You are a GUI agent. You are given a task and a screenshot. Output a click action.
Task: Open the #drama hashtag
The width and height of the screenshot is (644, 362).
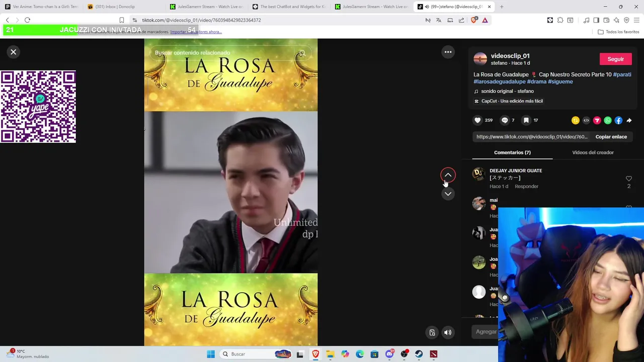(x=536, y=81)
